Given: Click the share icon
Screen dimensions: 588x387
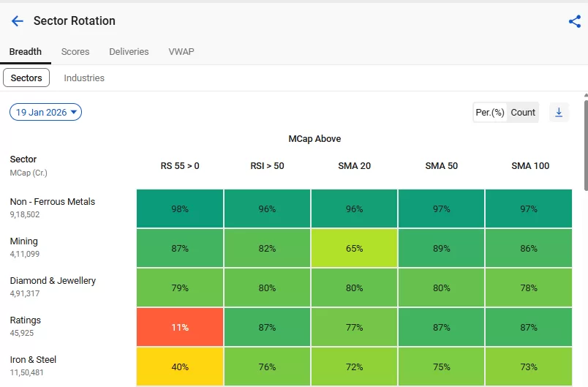Looking at the screenshot, I should (x=574, y=21).
